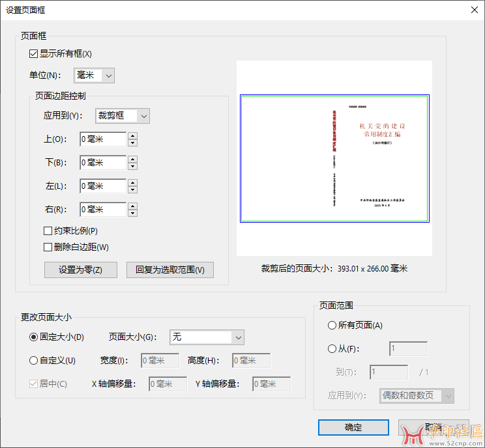Decrease the 上(O) top margin with down arrow

tap(132, 143)
